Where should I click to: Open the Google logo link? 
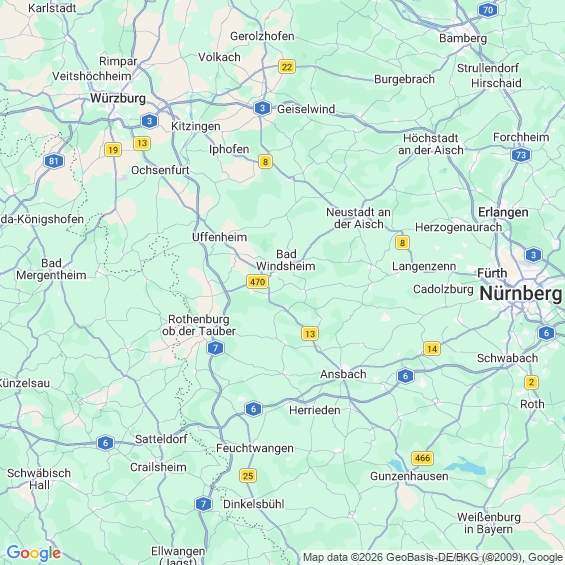34,553
